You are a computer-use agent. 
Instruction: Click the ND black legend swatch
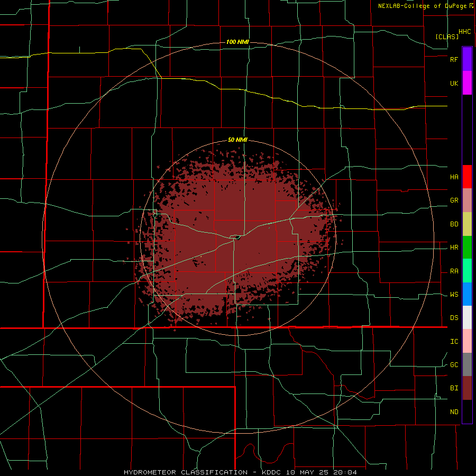(x=467, y=411)
